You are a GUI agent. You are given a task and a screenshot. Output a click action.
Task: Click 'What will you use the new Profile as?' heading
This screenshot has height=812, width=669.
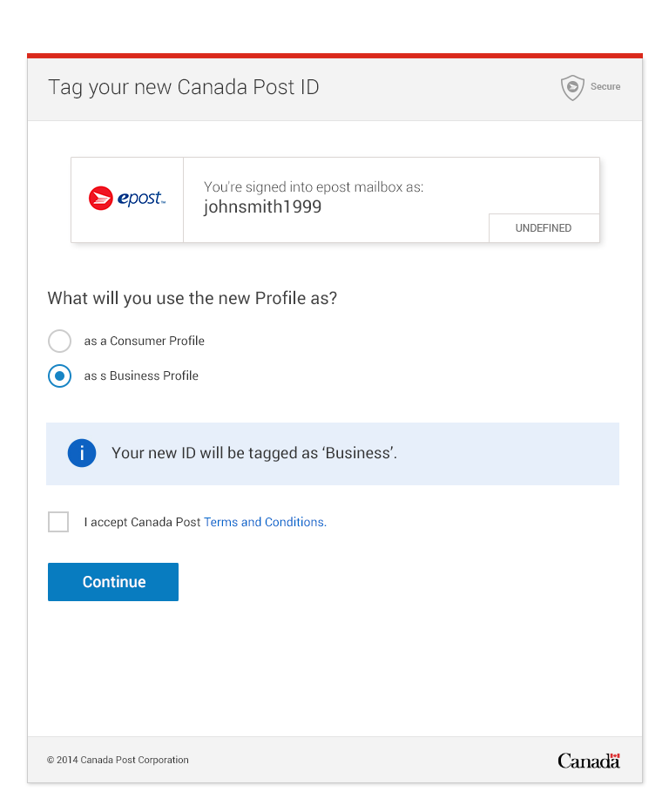pos(193,298)
